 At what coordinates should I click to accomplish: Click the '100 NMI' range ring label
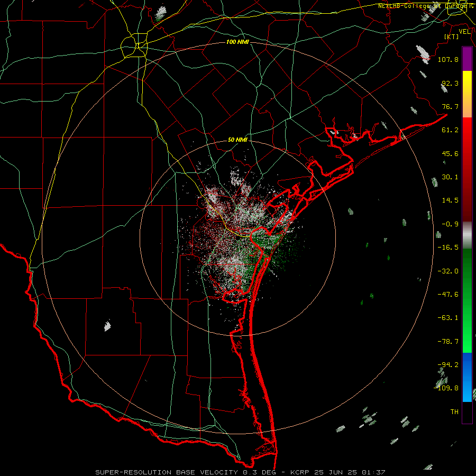pyautogui.click(x=237, y=42)
